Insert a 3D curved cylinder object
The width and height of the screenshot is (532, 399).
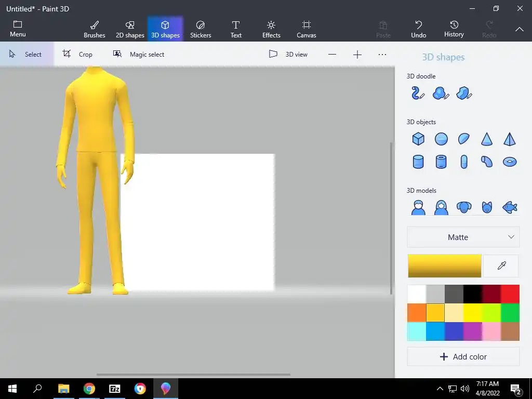pyautogui.click(x=486, y=162)
